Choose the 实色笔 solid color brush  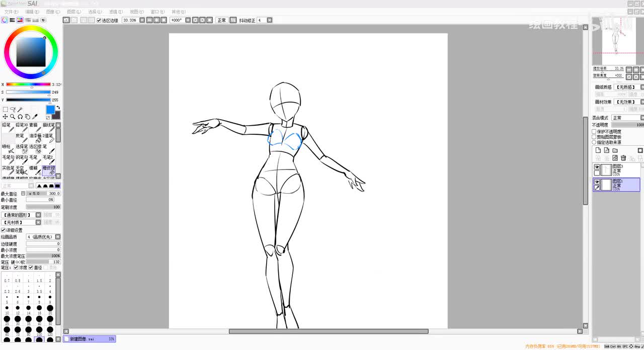(8, 170)
